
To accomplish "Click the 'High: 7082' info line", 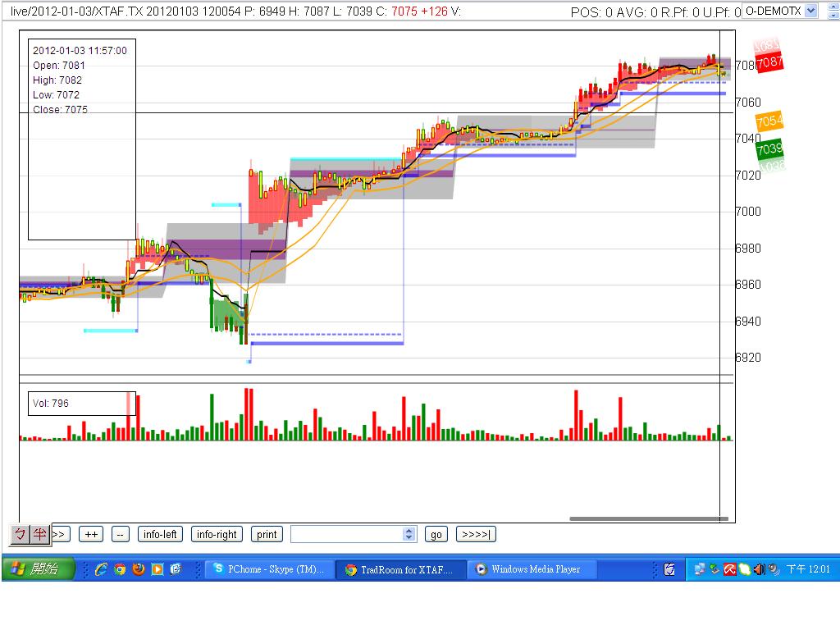I will (57, 80).
